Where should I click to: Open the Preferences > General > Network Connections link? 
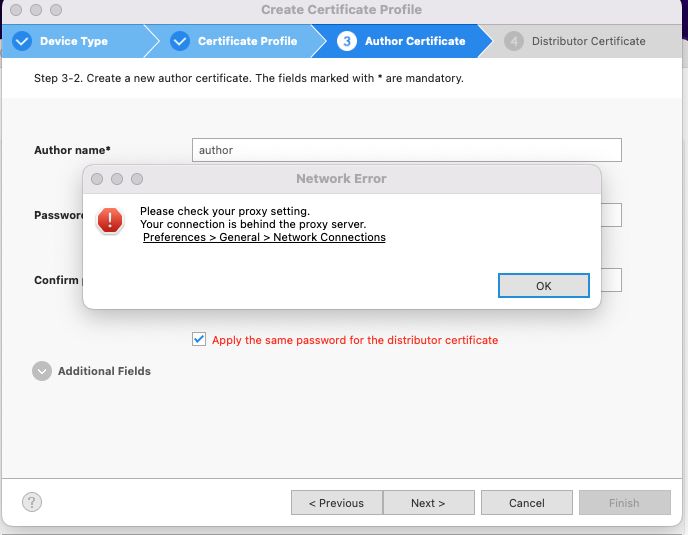(x=264, y=237)
